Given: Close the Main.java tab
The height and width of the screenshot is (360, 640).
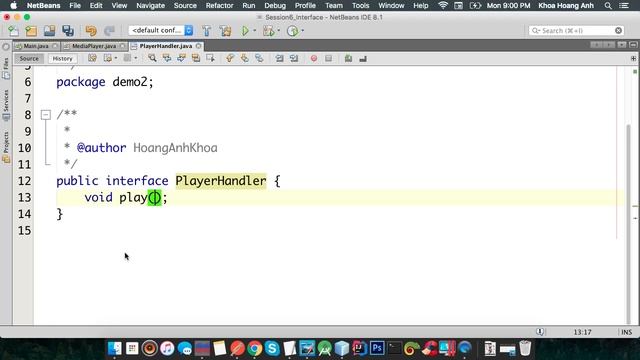Looking at the screenshot, I should point(55,46).
